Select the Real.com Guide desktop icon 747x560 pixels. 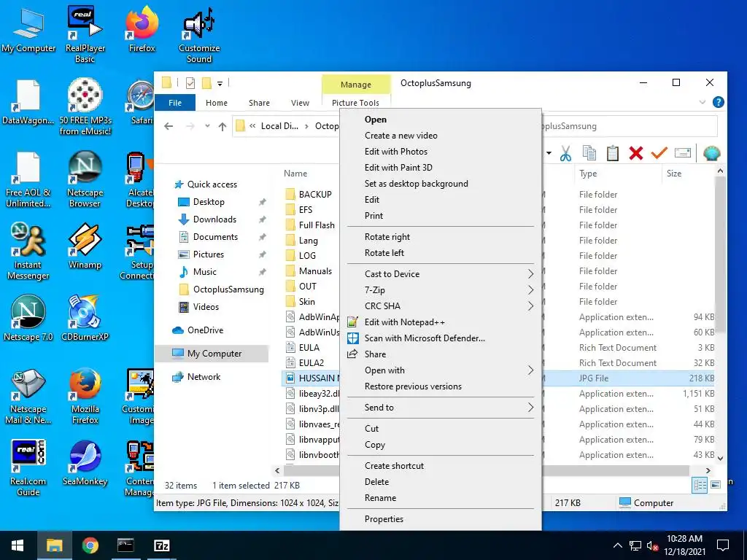(x=28, y=467)
